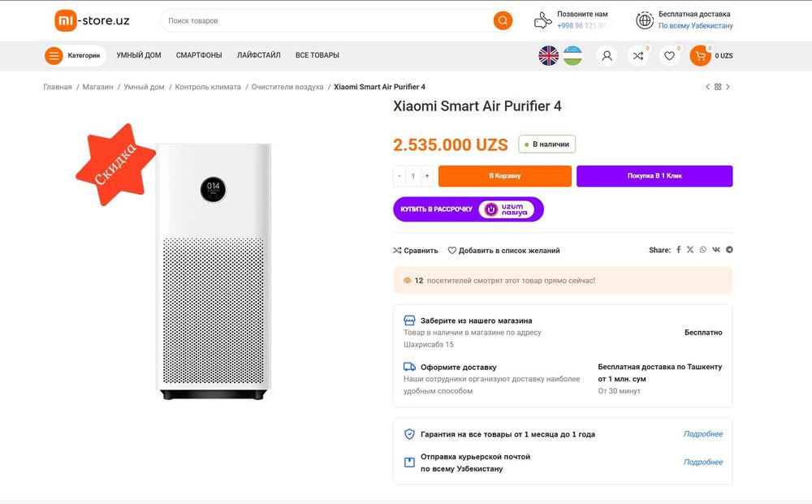Switch language via the UK flag

(x=549, y=56)
